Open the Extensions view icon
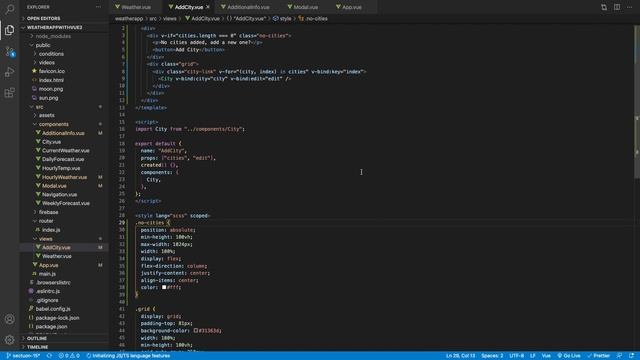Viewport: 640px width, 360px height. tap(9, 93)
